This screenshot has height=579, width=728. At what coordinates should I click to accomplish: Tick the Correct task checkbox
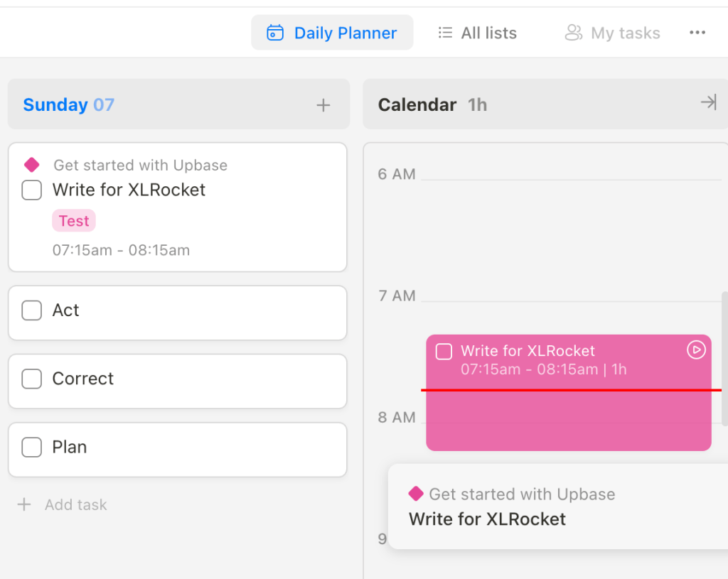[31, 379]
